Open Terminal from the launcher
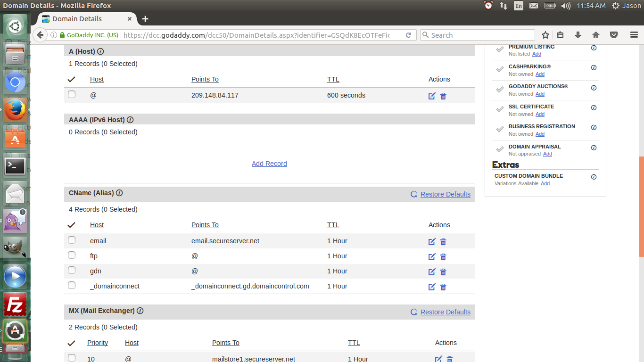The image size is (644, 362). coord(15,166)
